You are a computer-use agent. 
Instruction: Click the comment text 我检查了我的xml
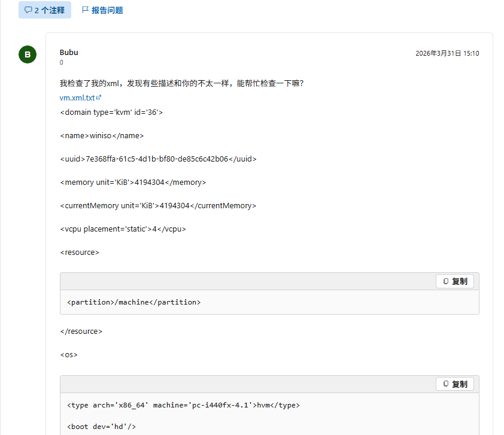point(181,84)
